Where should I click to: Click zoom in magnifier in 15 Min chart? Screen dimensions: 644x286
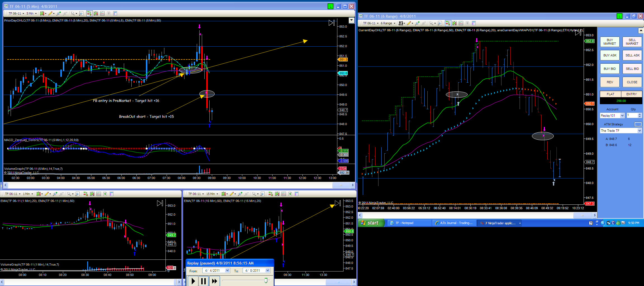click(240, 194)
